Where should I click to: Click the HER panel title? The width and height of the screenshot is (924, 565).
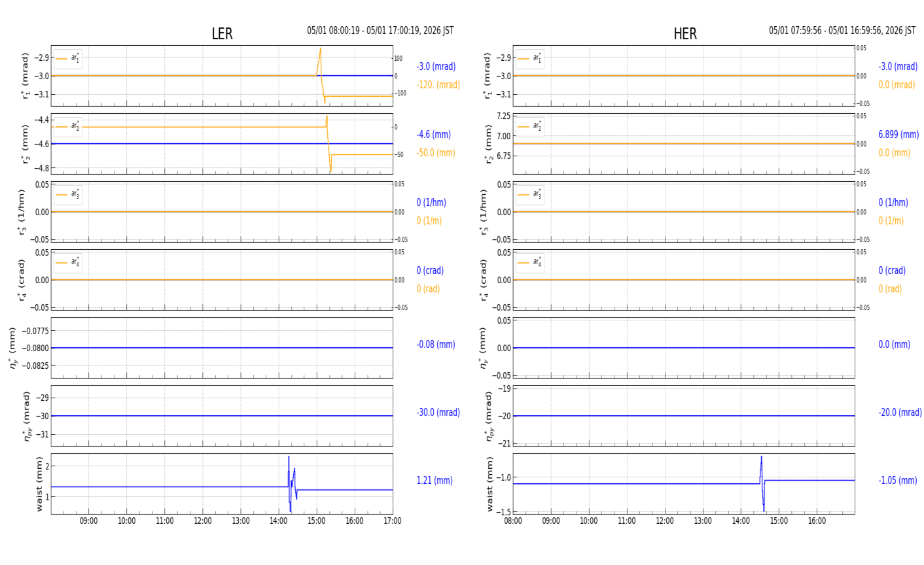click(x=685, y=34)
